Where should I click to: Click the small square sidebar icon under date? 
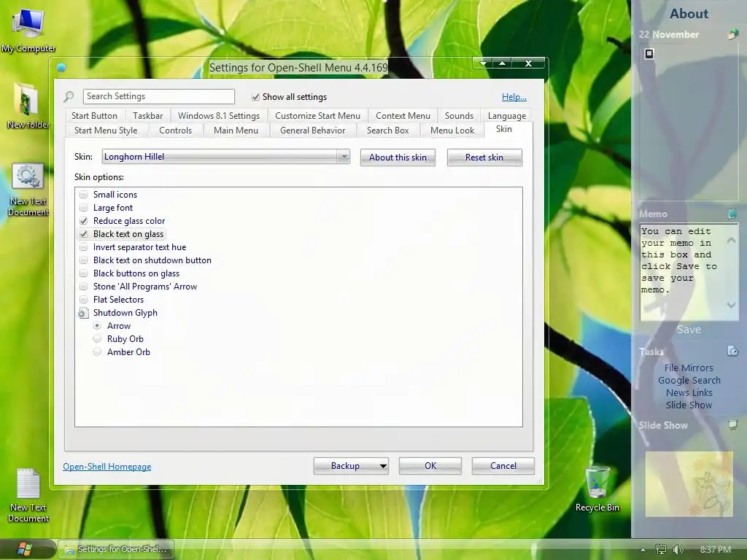coord(649,54)
